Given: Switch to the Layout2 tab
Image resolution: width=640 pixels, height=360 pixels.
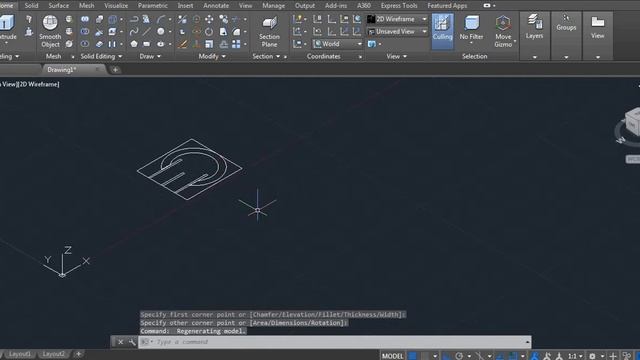Looking at the screenshot, I should tap(53, 354).
